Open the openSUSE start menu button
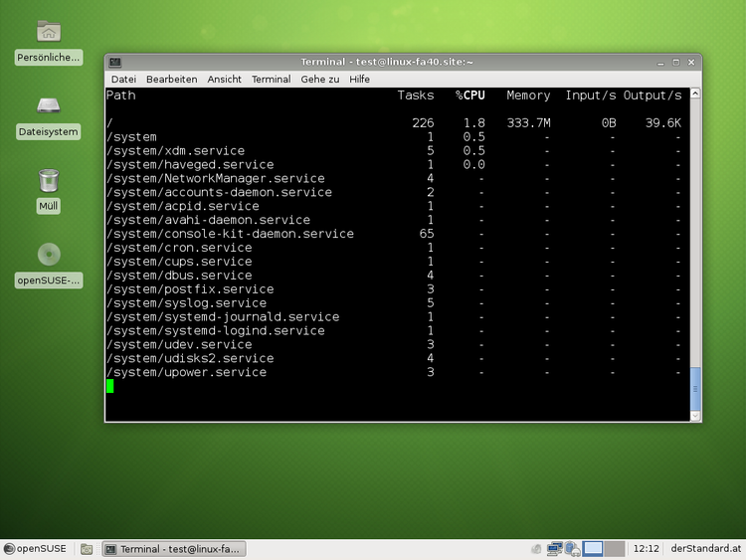 (36, 549)
